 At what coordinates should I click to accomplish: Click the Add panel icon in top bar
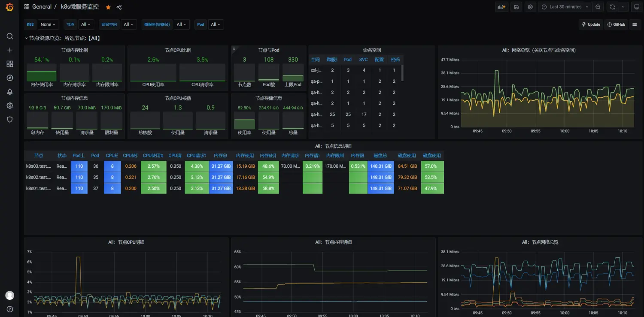coord(501,7)
